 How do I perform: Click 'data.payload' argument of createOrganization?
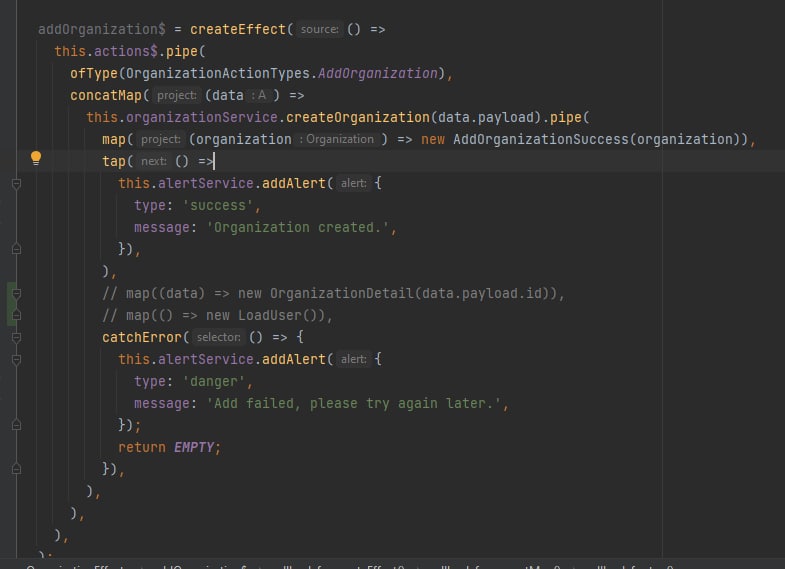coord(486,118)
